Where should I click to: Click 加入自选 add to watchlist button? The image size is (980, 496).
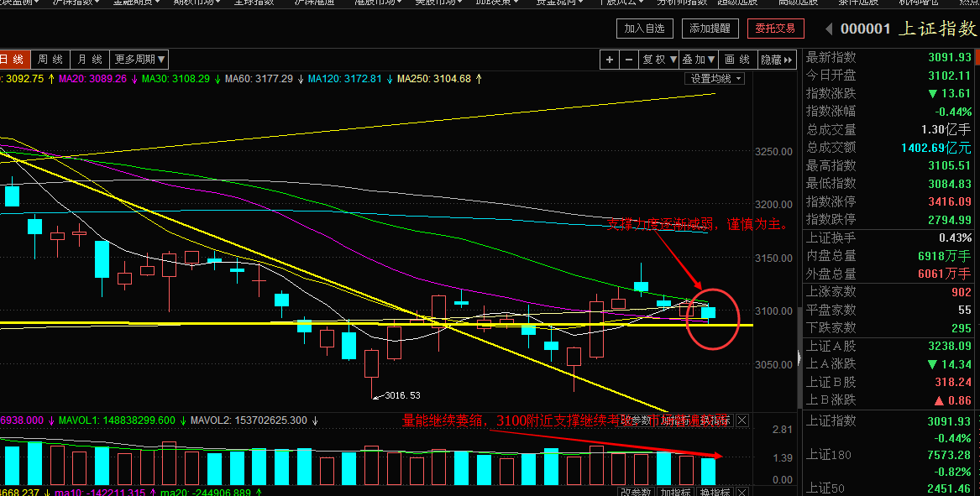[x=645, y=29]
